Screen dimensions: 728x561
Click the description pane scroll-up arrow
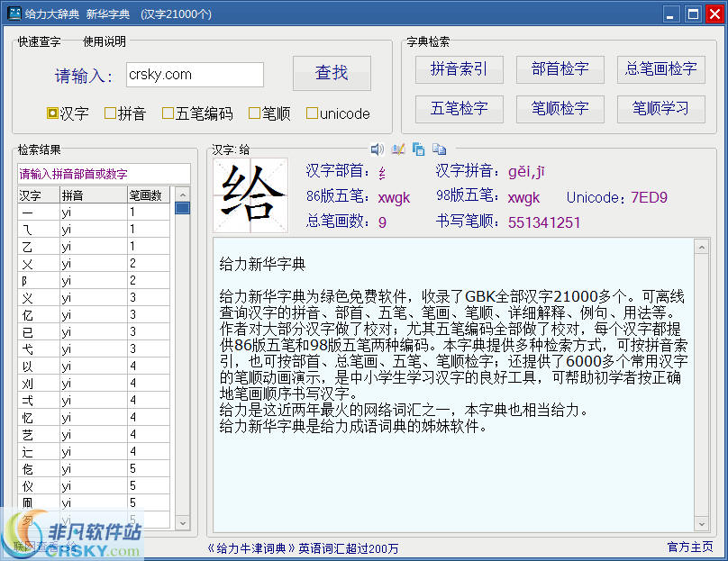(702, 248)
